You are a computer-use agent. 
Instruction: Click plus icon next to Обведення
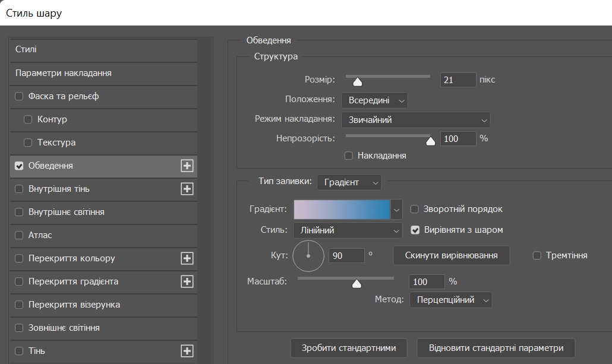click(x=187, y=166)
